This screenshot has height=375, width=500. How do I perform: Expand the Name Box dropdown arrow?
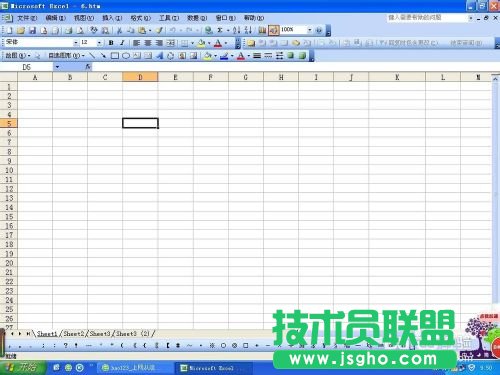pos(57,67)
